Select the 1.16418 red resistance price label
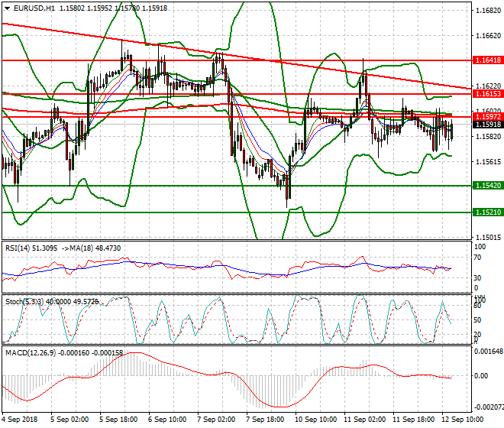 [x=486, y=60]
